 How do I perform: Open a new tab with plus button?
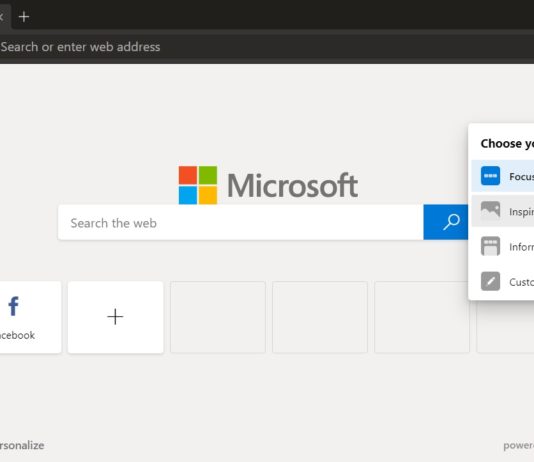tap(24, 16)
